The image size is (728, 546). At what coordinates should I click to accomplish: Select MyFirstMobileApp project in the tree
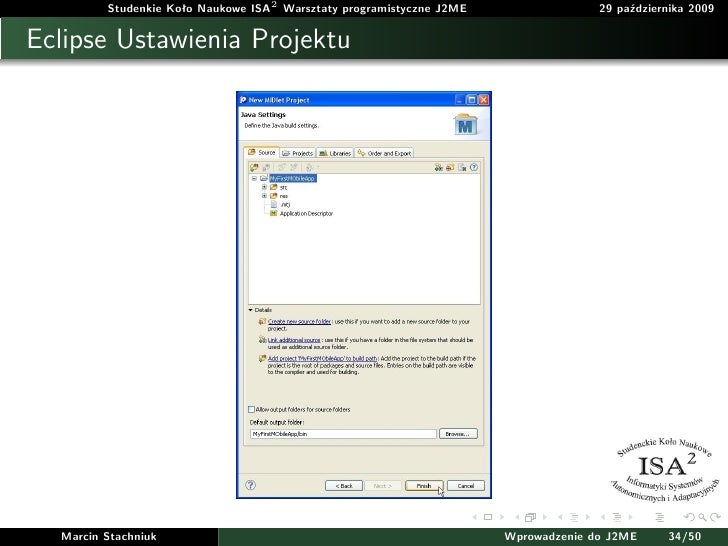click(293, 178)
